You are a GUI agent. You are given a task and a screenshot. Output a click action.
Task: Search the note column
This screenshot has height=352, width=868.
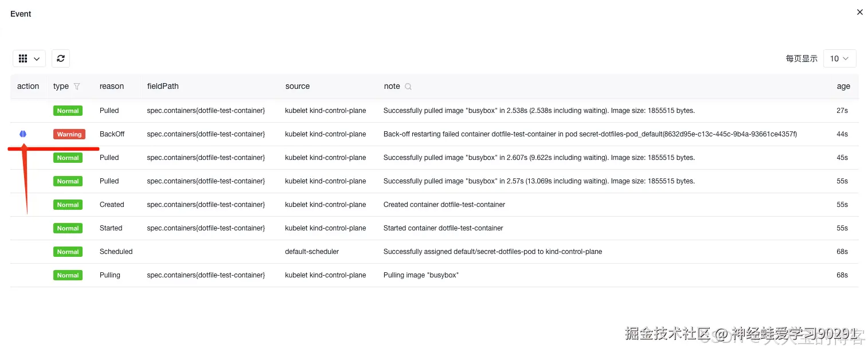pyautogui.click(x=408, y=87)
